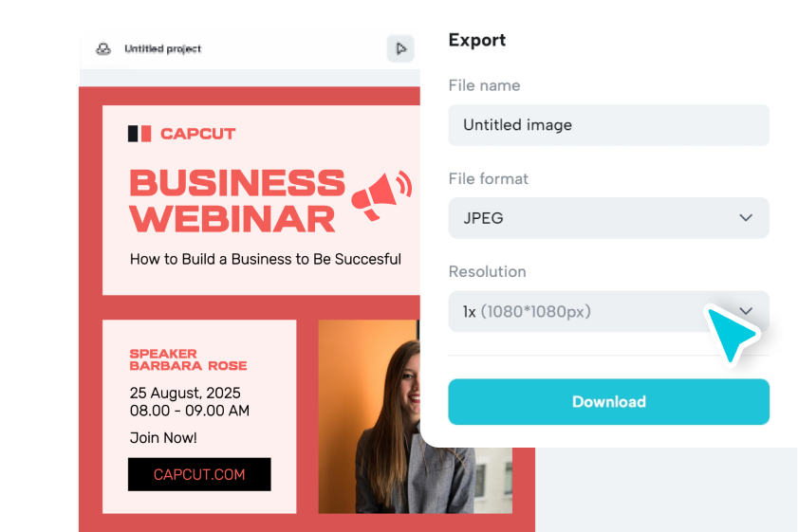This screenshot has height=532, width=798.
Task: Click the File name label
Action: tap(484, 85)
